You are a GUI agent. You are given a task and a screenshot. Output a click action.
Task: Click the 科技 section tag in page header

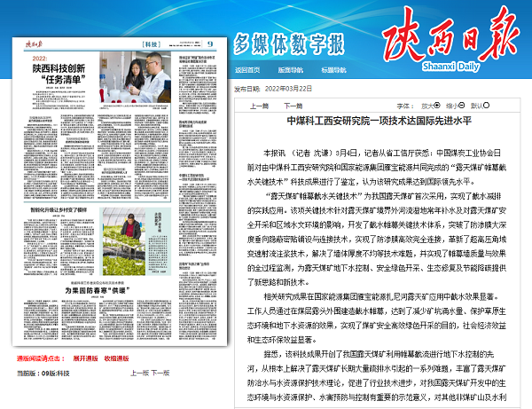pyautogui.click(x=152, y=44)
